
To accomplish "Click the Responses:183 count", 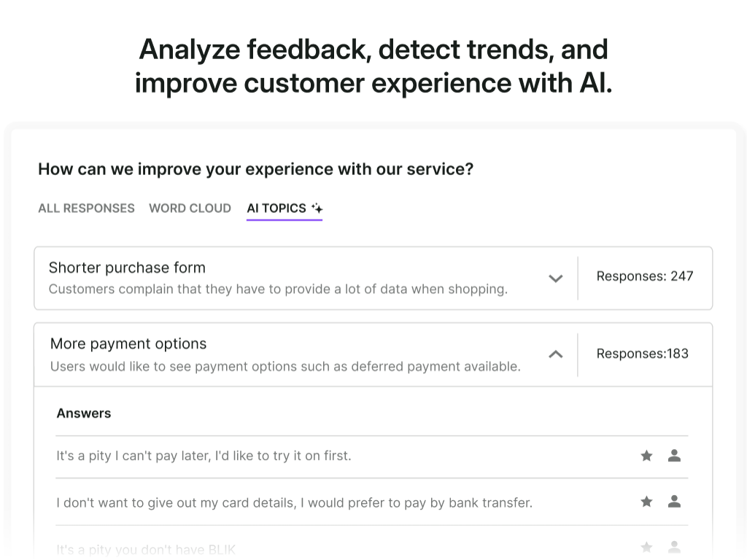I will [643, 354].
